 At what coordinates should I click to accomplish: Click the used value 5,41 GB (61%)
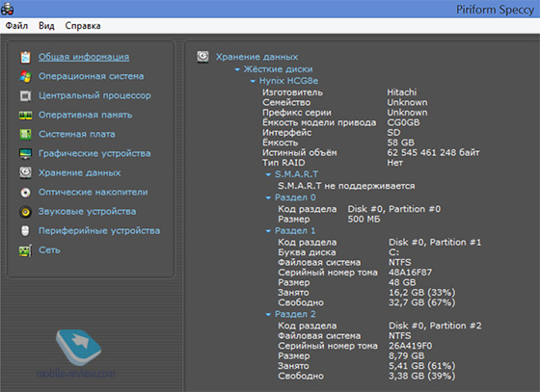coord(422,366)
